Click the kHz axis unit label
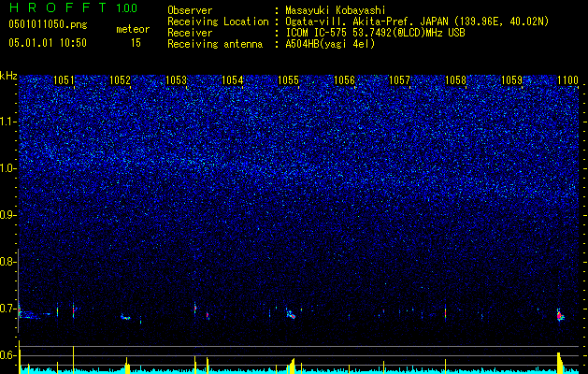 click(8, 76)
